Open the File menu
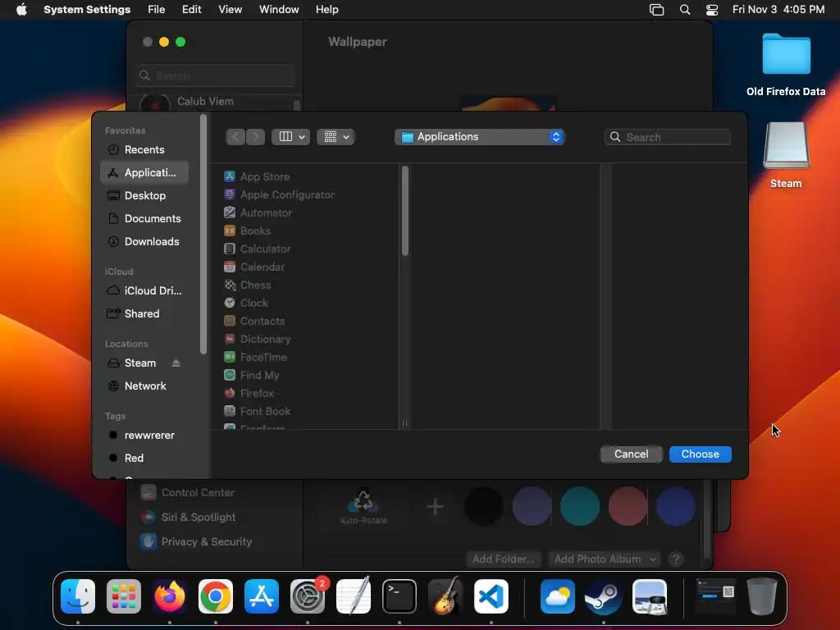Image resolution: width=840 pixels, height=630 pixels. click(157, 10)
